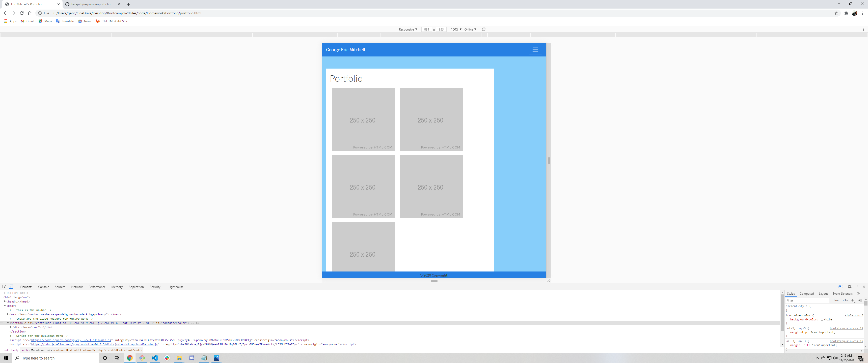This screenshot has width=868, height=363.
Task: Open Discord from the taskbar
Action: click(x=192, y=358)
